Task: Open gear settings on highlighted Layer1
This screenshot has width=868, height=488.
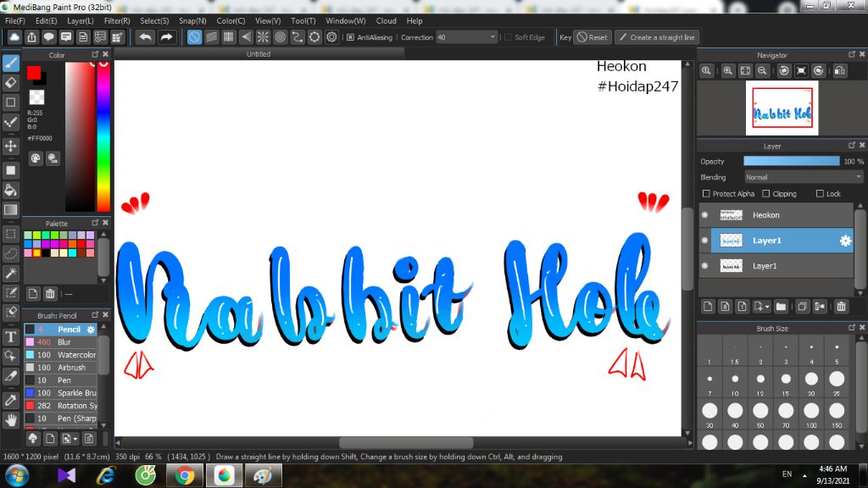Action: (x=845, y=241)
